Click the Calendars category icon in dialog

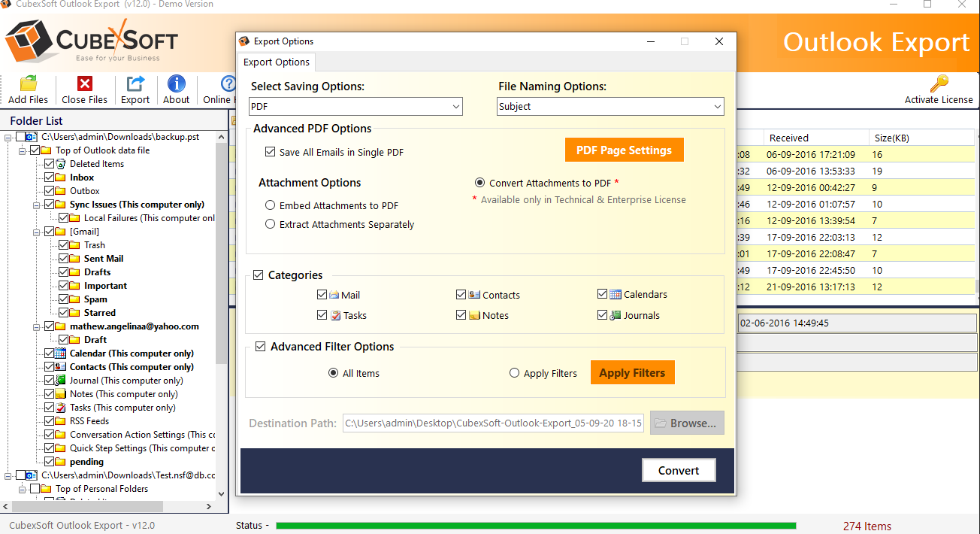615,294
